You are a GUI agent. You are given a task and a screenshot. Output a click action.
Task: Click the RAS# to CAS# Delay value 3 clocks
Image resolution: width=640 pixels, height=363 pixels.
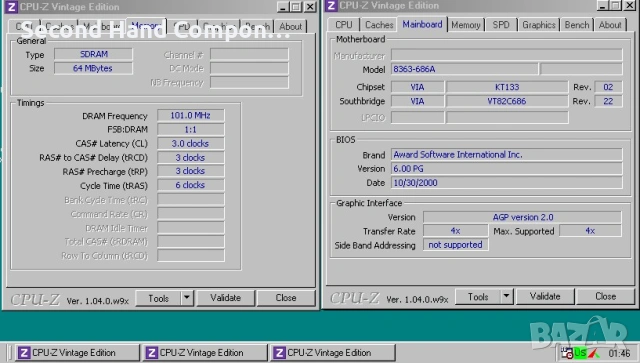tap(191, 158)
